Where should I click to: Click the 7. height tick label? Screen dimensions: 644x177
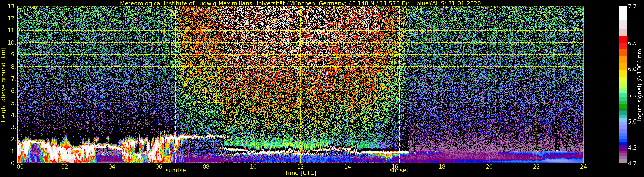[x=14, y=79]
